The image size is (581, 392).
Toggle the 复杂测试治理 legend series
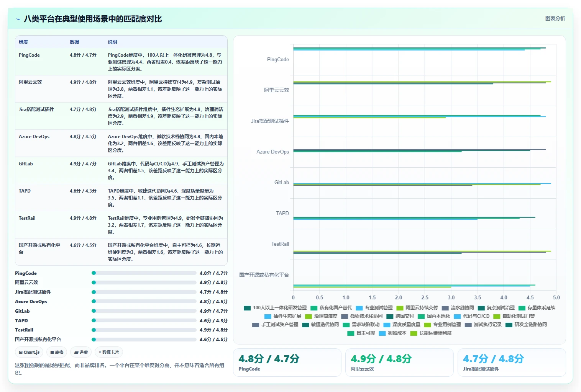496,308
